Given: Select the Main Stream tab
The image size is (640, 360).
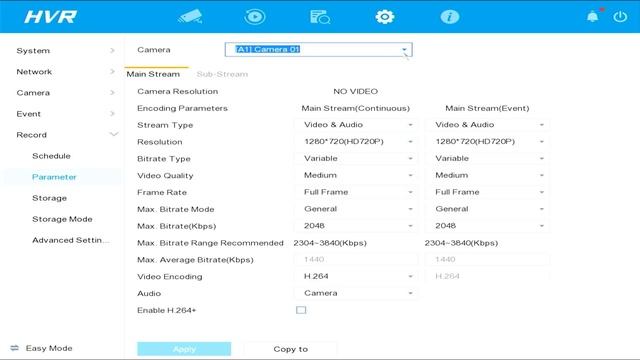Looking at the screenshot, I should (x=153, y=74).
